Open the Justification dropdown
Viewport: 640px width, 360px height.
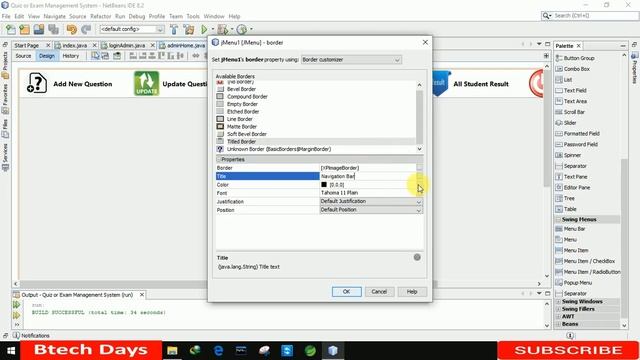(x=371, y=201)
